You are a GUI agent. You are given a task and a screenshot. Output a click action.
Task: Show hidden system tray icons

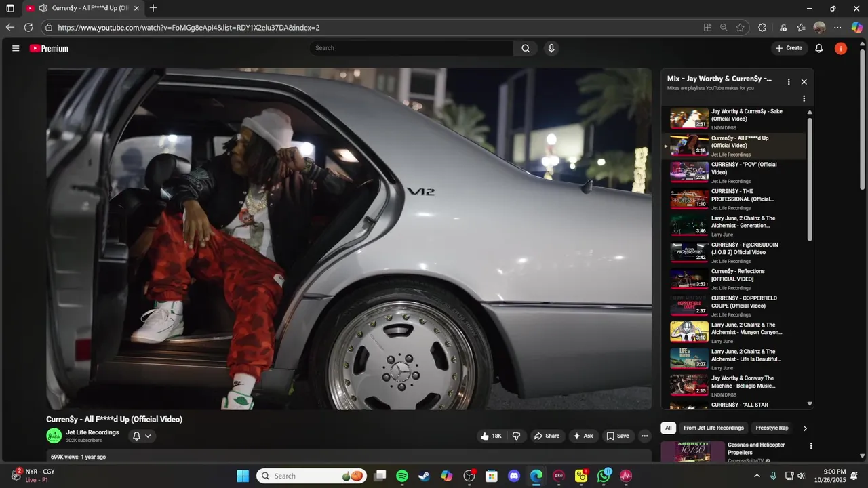pos(757,476)
